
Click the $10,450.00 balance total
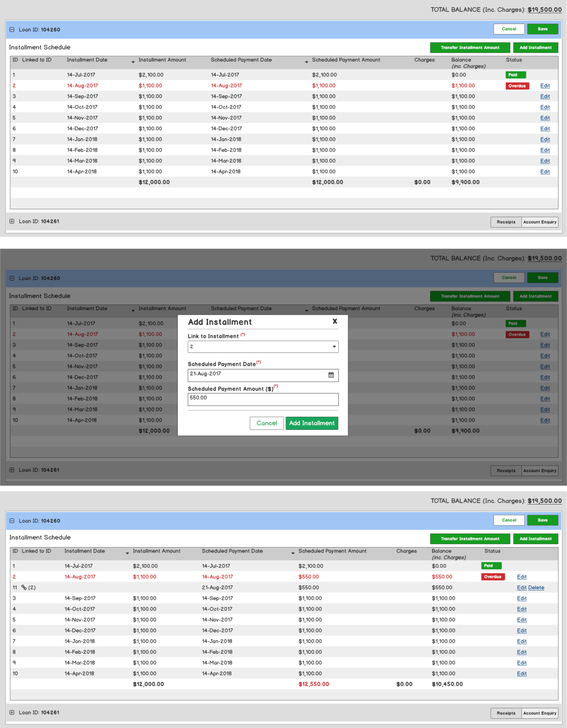tap(447, 684)
